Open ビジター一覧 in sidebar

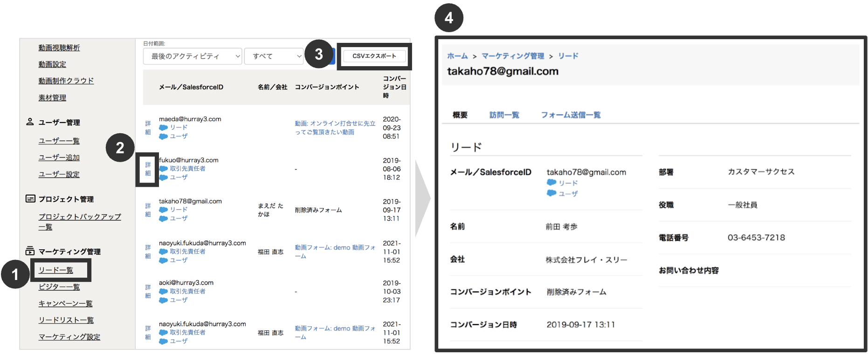point(59,287)
